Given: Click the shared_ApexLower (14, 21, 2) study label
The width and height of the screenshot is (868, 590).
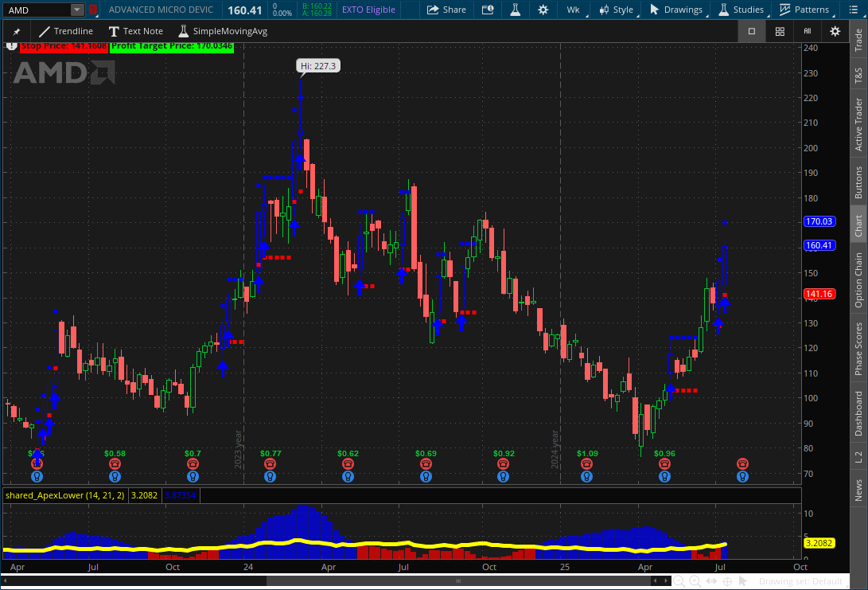Looking at the screenshot, I should tap(64, 495).
